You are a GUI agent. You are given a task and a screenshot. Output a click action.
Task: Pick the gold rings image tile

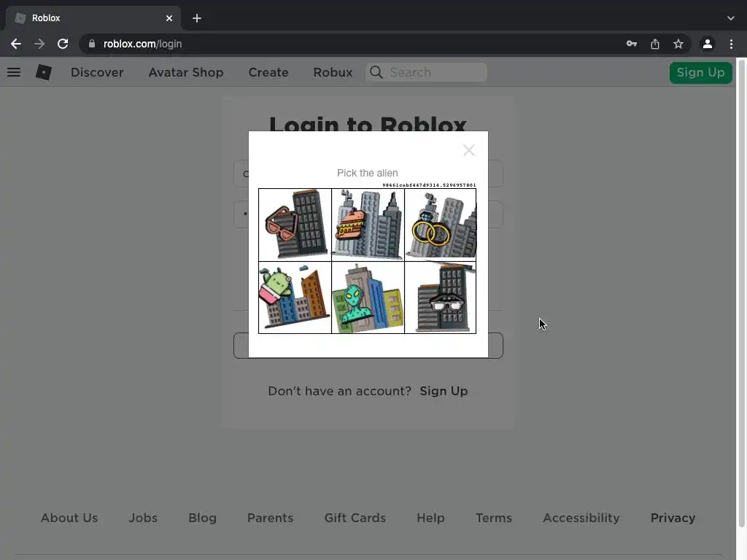(440, 225)
